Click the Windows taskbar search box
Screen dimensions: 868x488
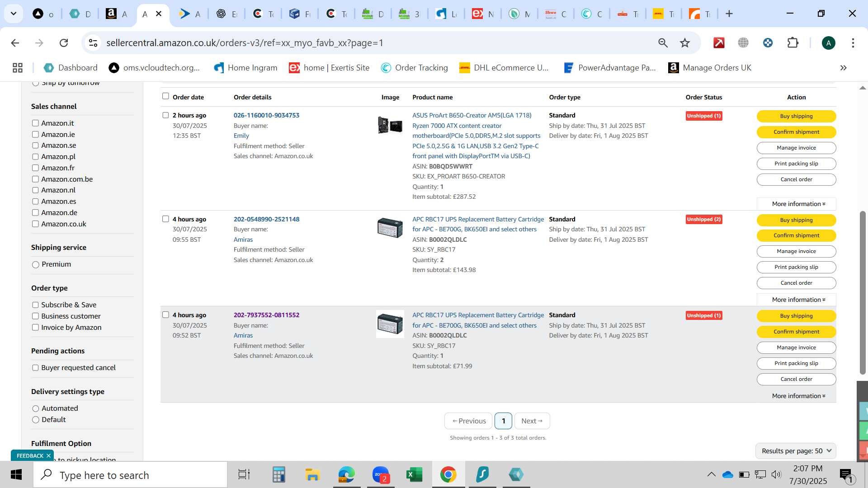pos(130,475)
